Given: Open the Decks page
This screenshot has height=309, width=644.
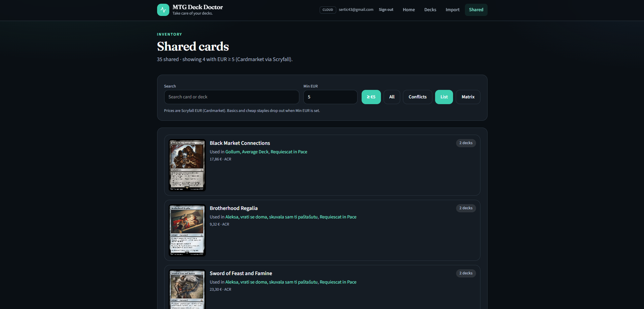Looking at the screenshot, I should point(430,10).
